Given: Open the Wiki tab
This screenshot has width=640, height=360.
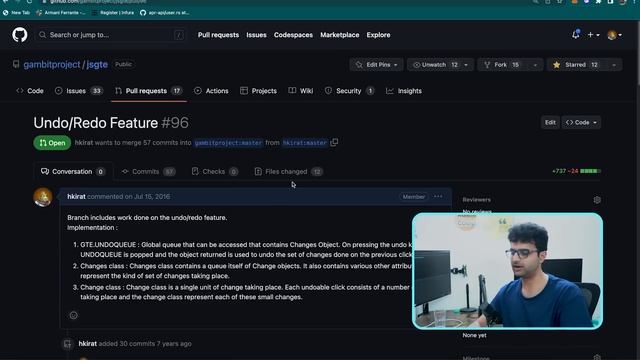Looking at the screenshot, I should 301,91.
